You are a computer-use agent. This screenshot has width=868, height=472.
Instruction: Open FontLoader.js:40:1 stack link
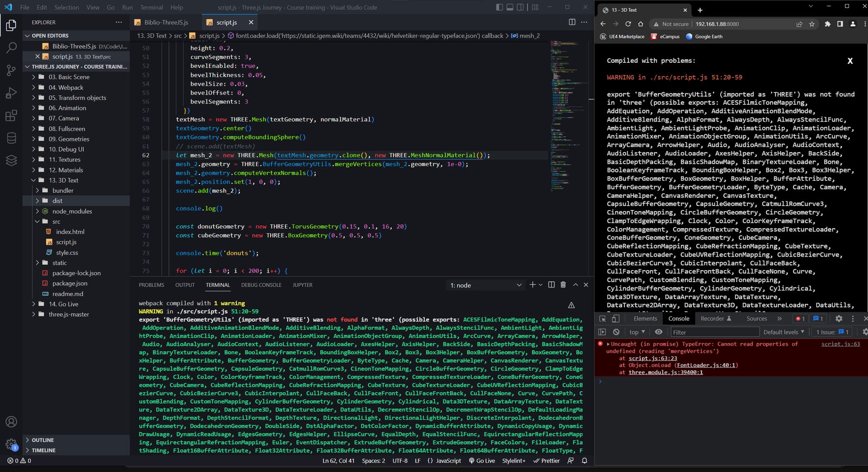pyautogui.click(x=706, y=365)
